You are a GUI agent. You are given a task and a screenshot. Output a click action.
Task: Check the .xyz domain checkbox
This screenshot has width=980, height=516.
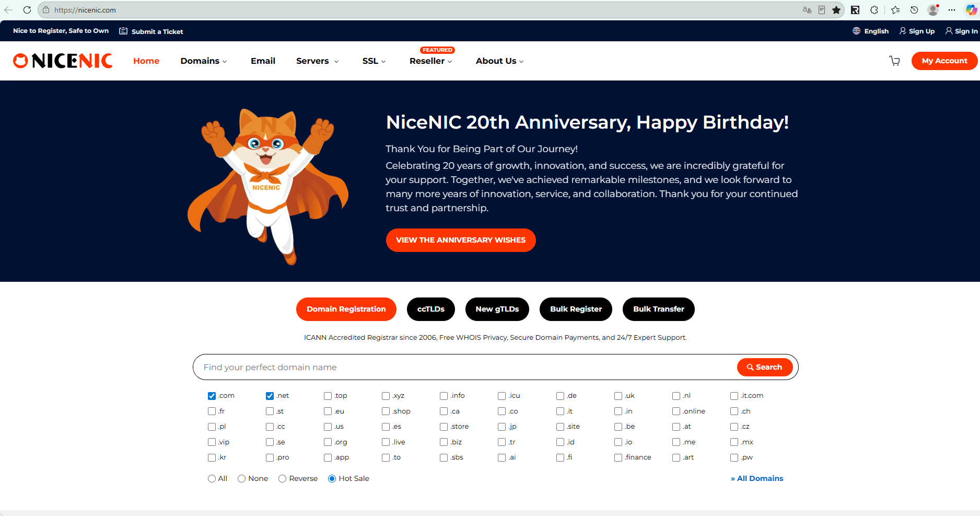click(x=386, y=396)
